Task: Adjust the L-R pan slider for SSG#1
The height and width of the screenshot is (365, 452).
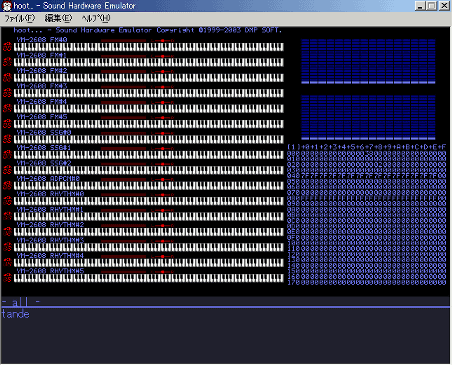Action: 162,148
